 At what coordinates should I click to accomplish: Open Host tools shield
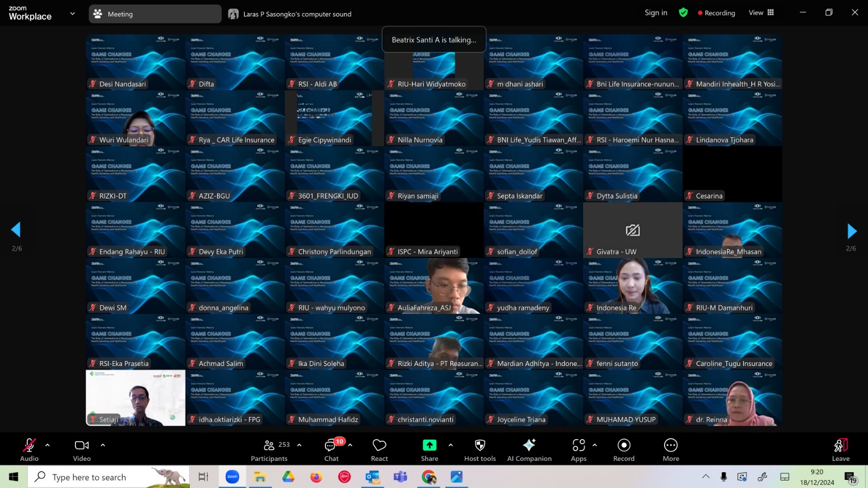pyautogui.click(x=480, y=450)
